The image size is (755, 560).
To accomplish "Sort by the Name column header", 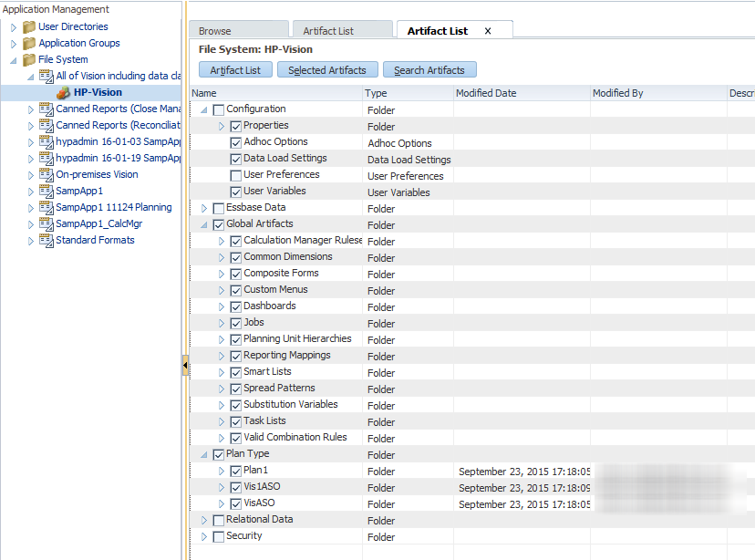I will pos(276,93).
